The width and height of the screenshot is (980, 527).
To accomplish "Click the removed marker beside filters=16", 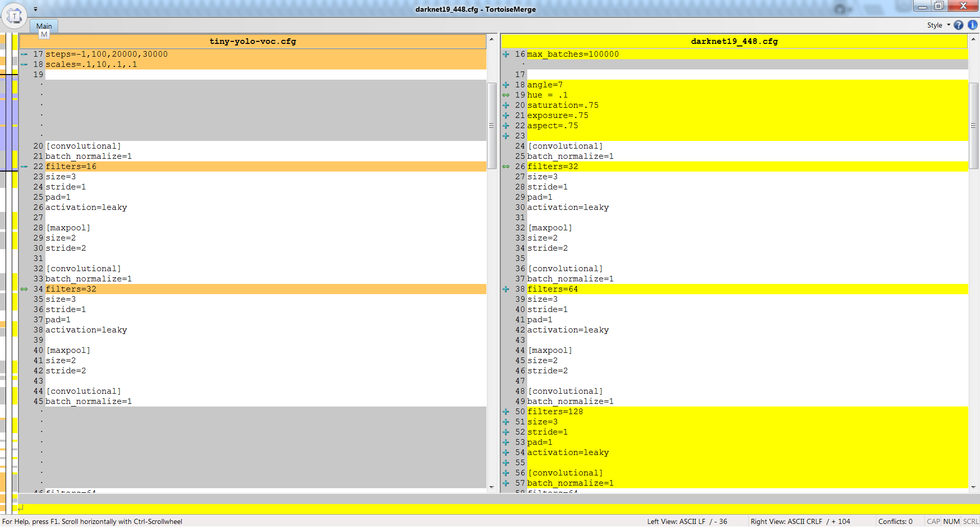I will click(x=24, y=166).
